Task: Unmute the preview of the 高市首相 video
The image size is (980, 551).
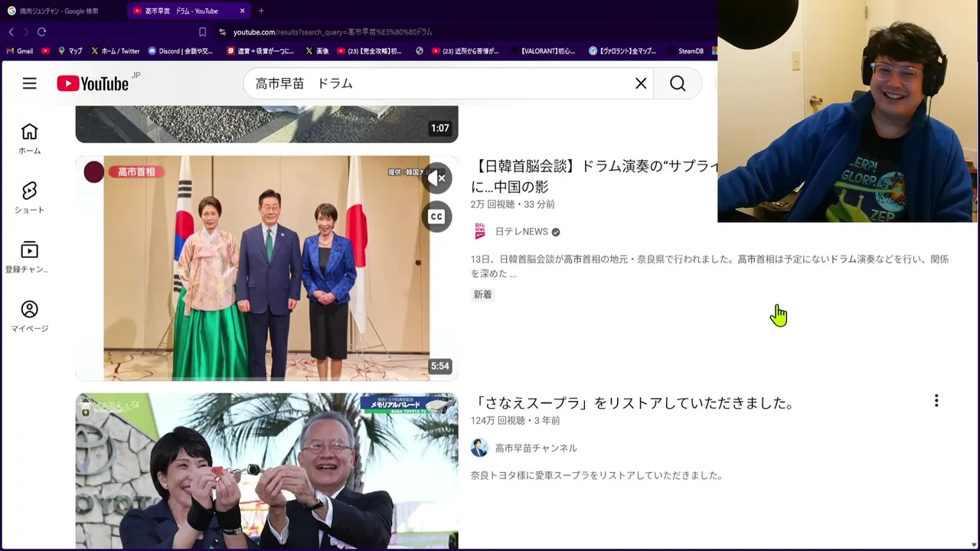Action: tap(436, 178)
